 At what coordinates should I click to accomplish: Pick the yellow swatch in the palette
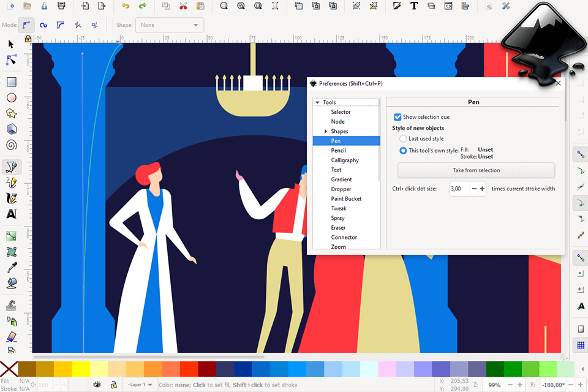pyautogui.click(x=81, y=369)
